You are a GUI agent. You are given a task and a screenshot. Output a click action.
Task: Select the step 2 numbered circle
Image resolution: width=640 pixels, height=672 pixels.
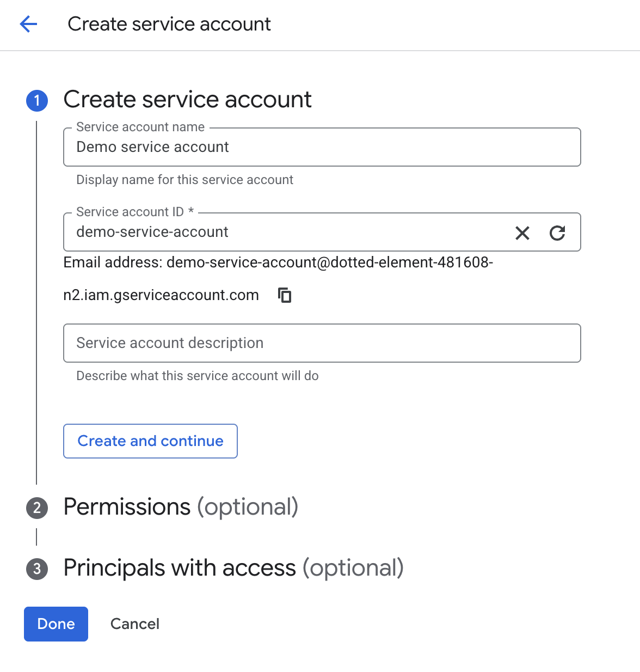click(x=37, y=508)
